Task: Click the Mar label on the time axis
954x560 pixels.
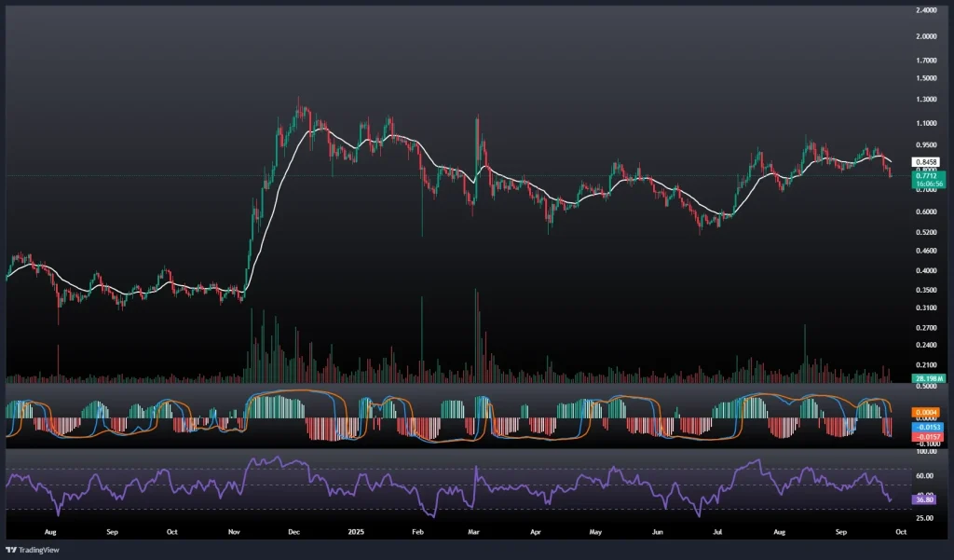Action: (474, 532)
